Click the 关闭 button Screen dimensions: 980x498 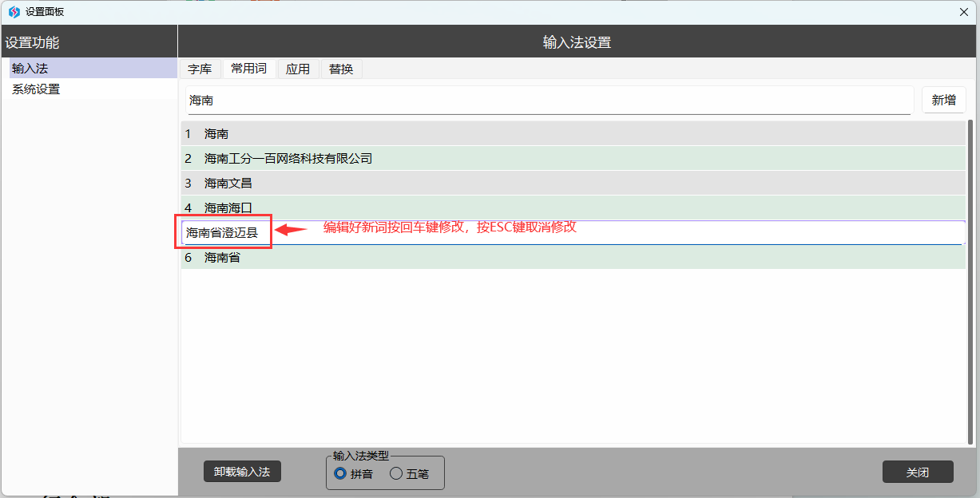point(918,472)
